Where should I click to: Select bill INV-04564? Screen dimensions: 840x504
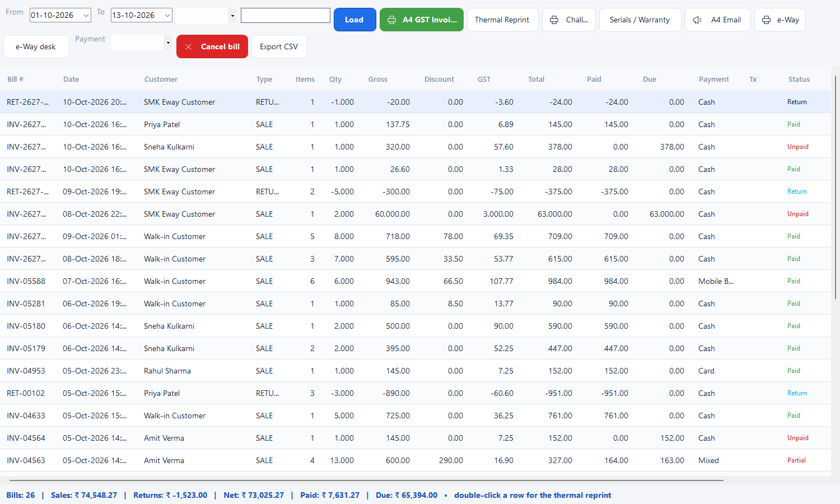pyautogui.click(x=415, y=438)
